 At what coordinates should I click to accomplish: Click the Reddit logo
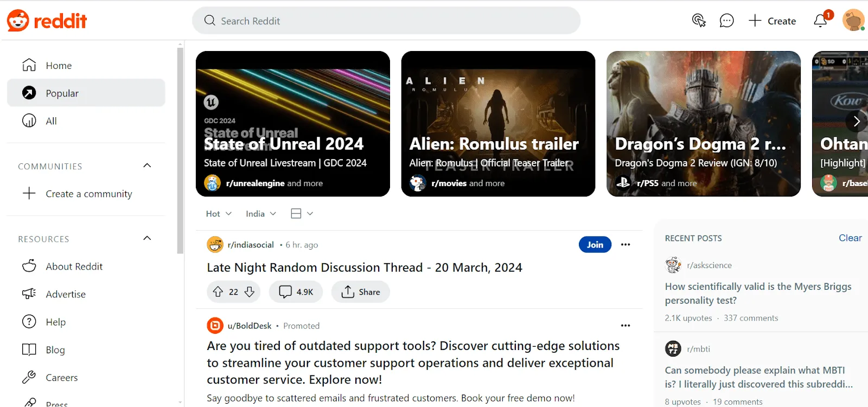(47, 21)
